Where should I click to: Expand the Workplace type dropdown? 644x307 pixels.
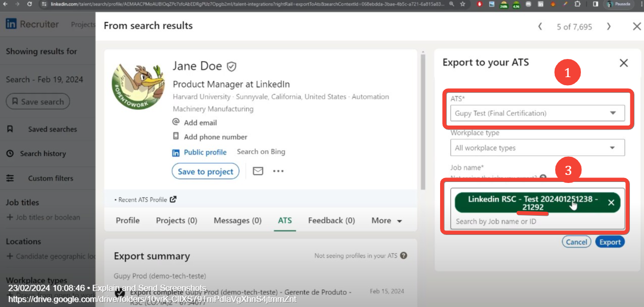pos(538,148)
